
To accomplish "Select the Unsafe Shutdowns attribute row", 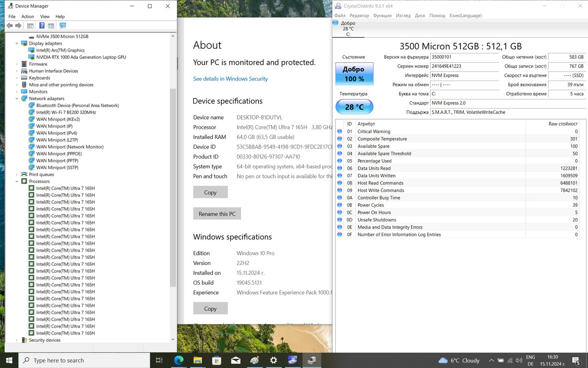I will click(x=458, y=220).
